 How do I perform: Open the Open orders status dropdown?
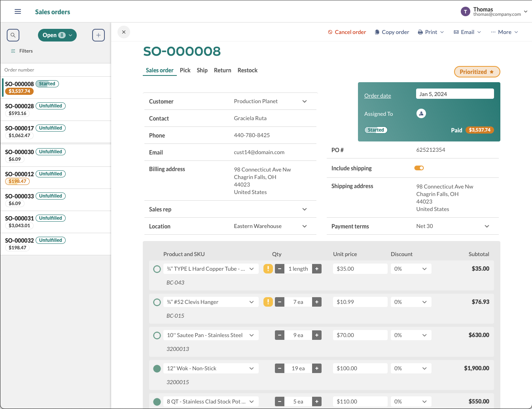[57, 35]
